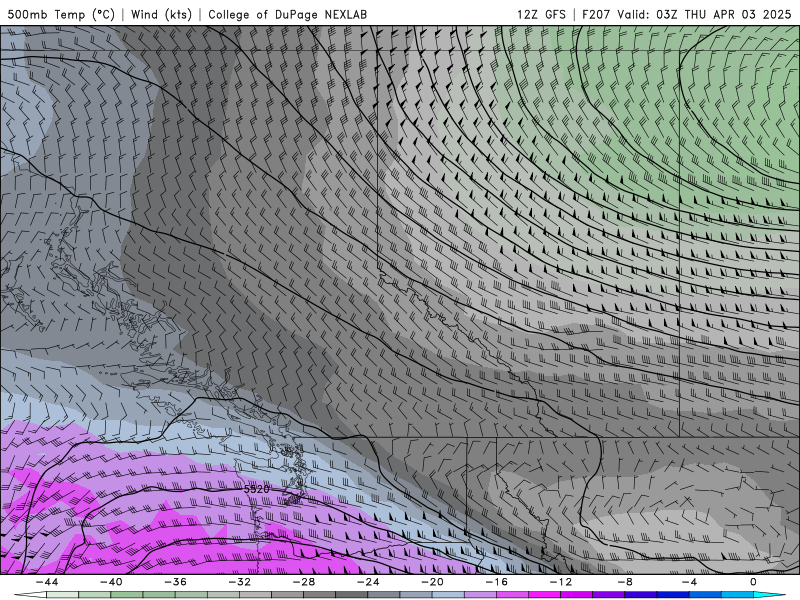Click the "5520" height contour label
This screenshot has width=800, height=600.
[x=256, y=489]
